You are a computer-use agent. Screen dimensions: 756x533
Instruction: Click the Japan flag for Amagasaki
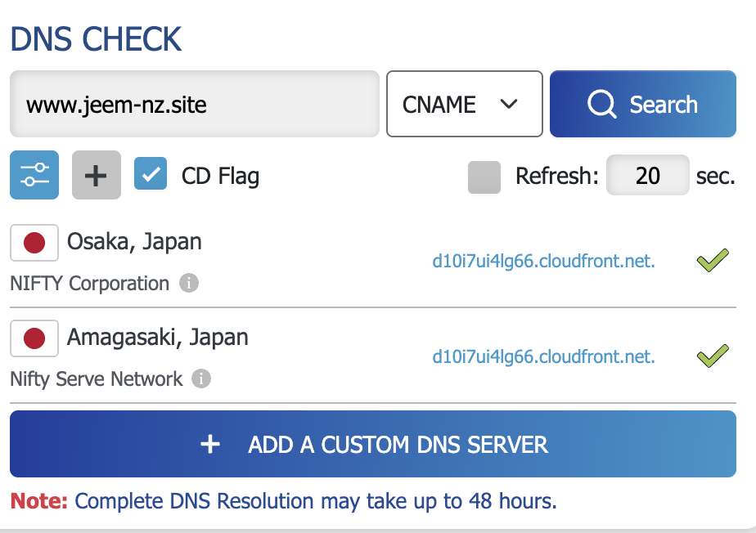[x=34, y=338]
